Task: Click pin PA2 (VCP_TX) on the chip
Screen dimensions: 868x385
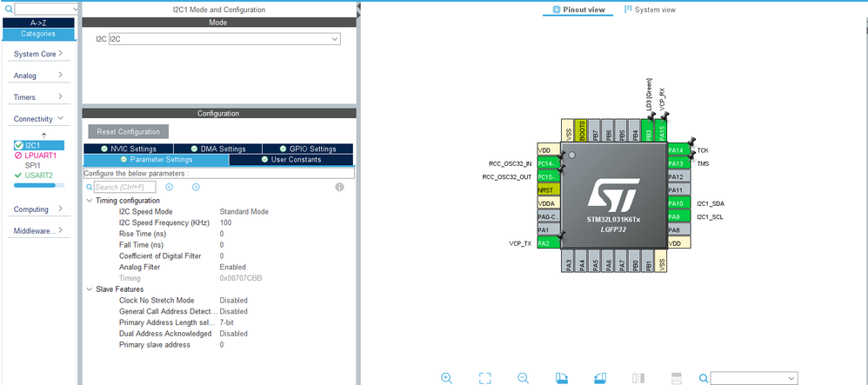Action: 549,243
